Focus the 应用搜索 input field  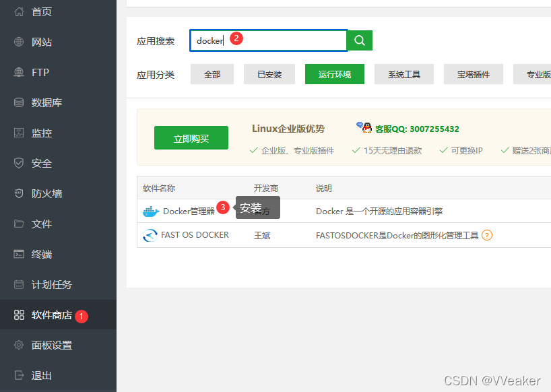point(269,40)
